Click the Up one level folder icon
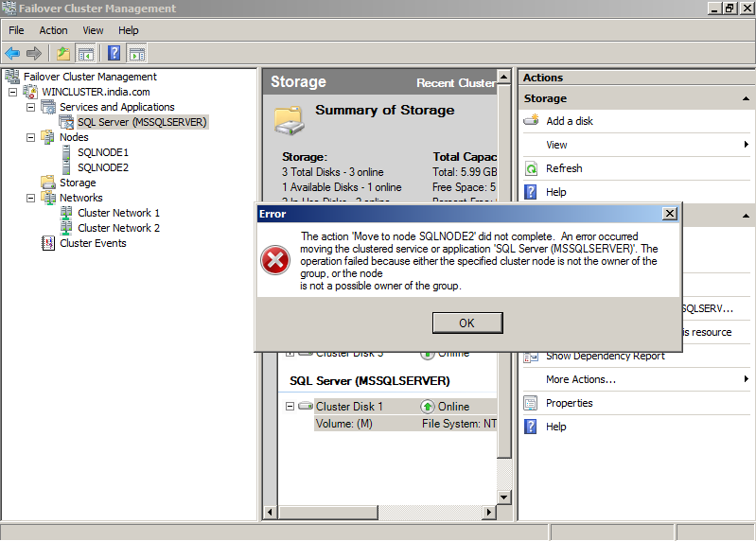 click(63, 53)
